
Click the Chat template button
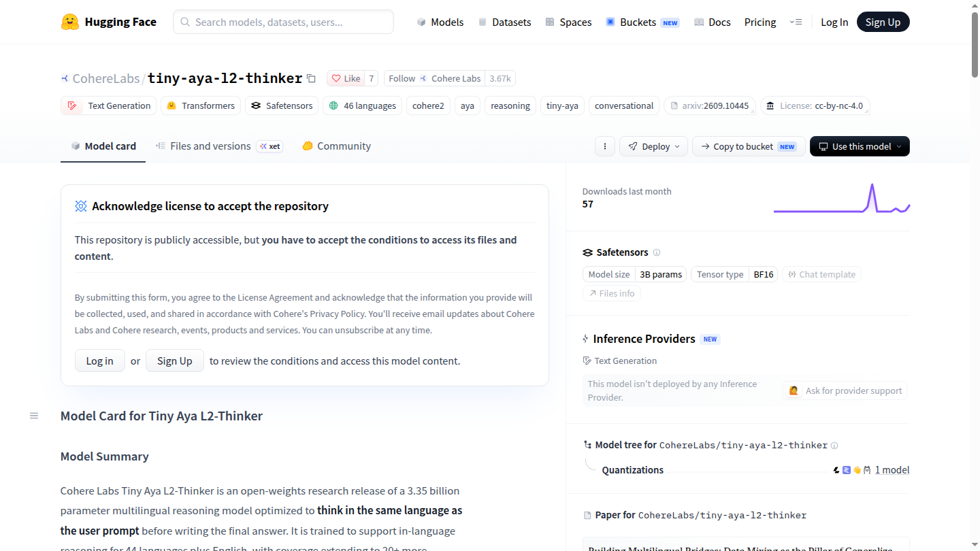click(x=821, y=274)
